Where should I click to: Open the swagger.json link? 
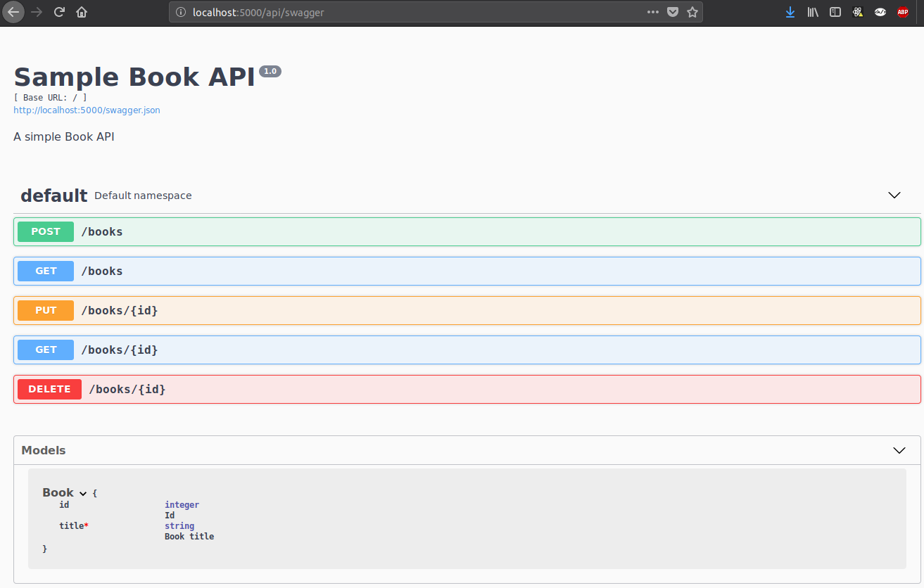tap(87, 110)
